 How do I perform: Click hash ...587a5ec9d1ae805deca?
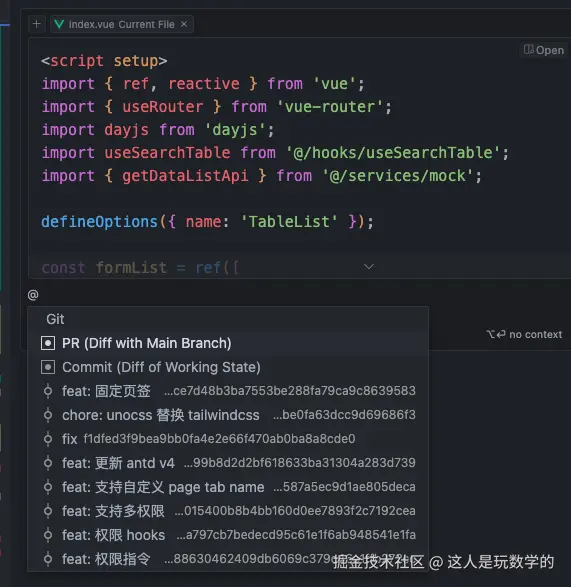point(344,487)
